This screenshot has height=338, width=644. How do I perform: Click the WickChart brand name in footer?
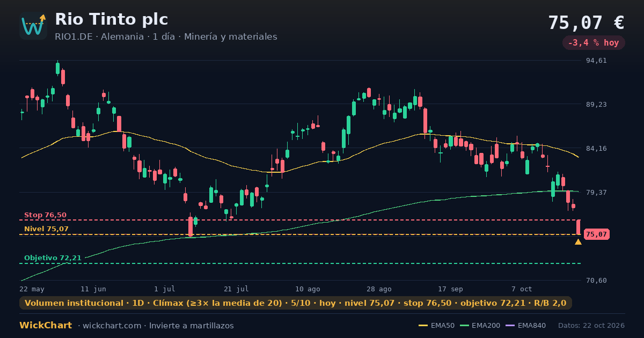pyautogui.click(x=46, y=326)
